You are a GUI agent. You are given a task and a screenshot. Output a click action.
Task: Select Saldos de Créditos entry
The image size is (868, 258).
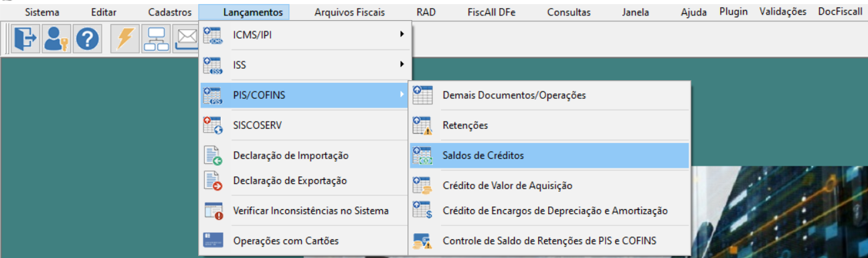[549, 155]
